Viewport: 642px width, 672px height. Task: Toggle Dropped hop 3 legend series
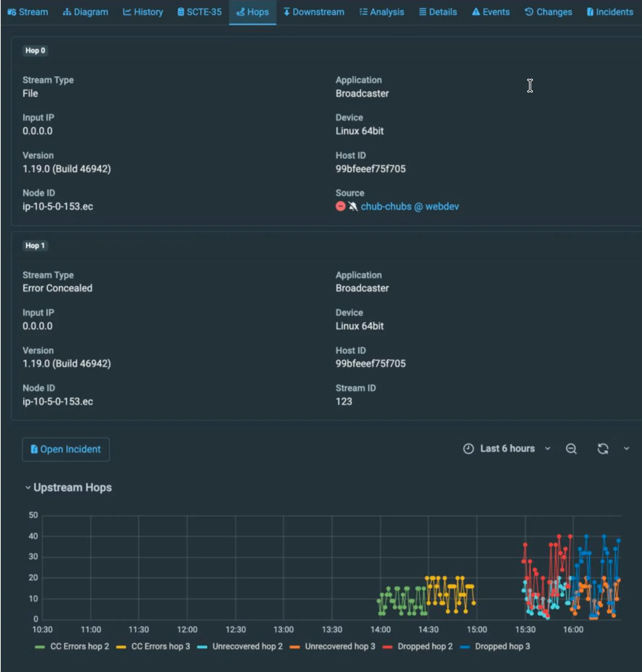[495, 646]
